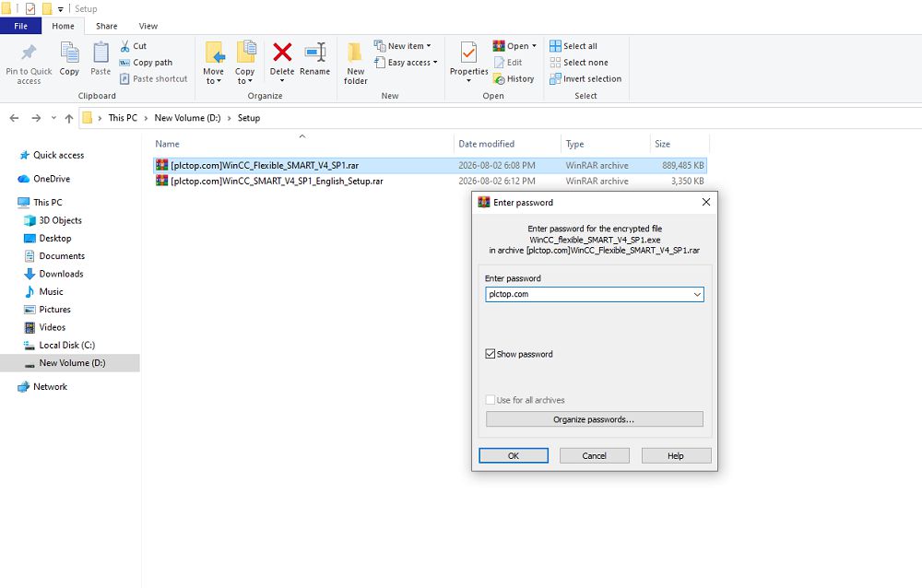Image resolution: width=922 pixels, height=588 pixels.
Task: Click This PC in the address bar
Action: coord(123,118)
